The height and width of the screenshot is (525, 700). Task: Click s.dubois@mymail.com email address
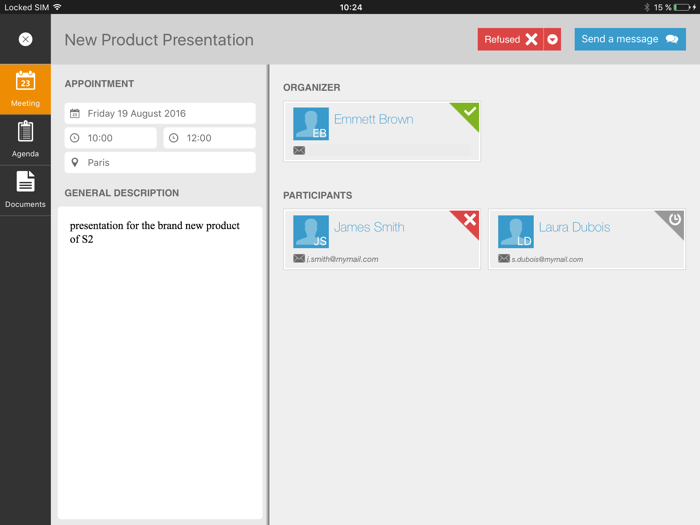pyautogui.click(x=547, y=259)
